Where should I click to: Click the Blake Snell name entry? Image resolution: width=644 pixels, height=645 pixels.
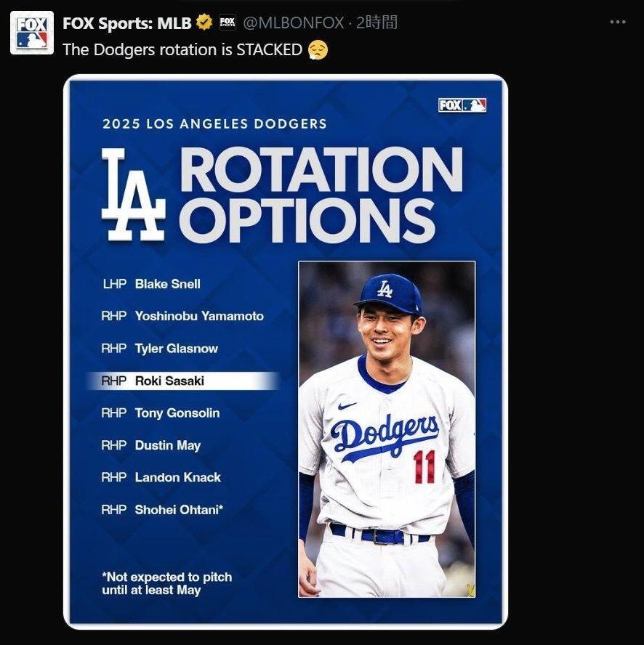coord(167,284)
